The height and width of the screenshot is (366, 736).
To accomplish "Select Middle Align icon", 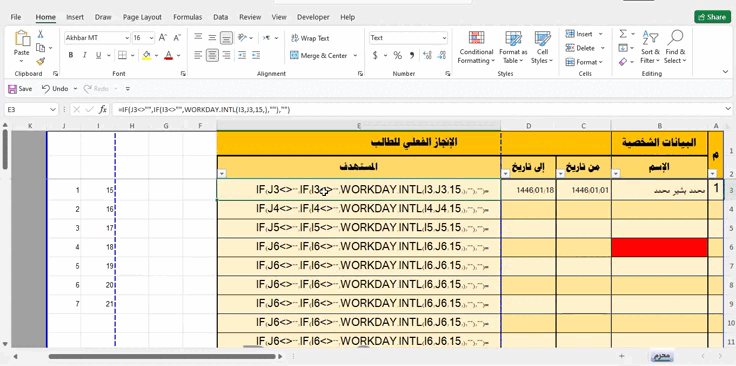I will click(x=212, y=38).
